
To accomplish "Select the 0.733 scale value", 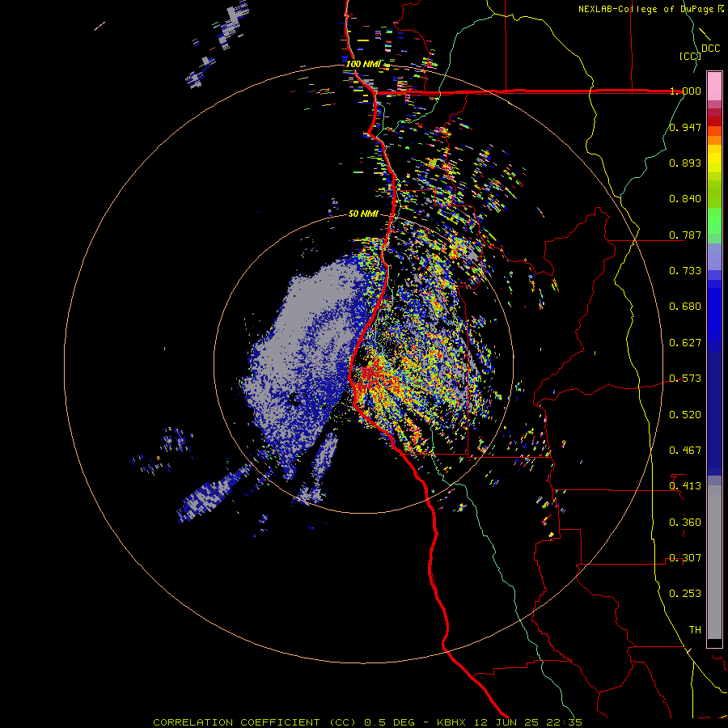I will (x=685, y=271).
